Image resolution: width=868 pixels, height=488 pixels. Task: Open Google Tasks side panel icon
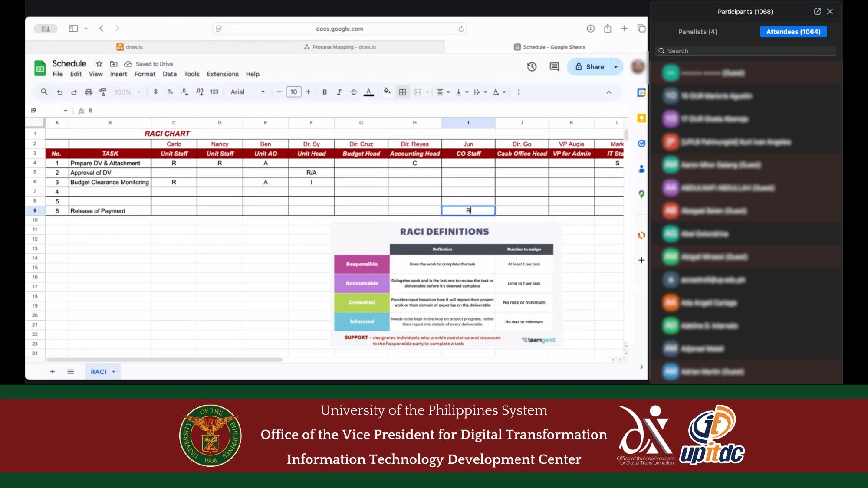(641, 144)
